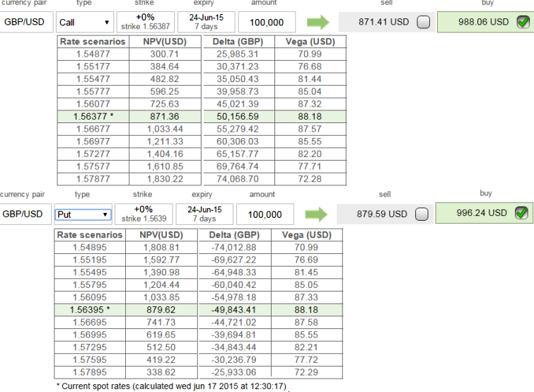Click the Delta (GBP) header in Put table
Viewport: 534px width, 392px height.
click(x=234, y=235)
